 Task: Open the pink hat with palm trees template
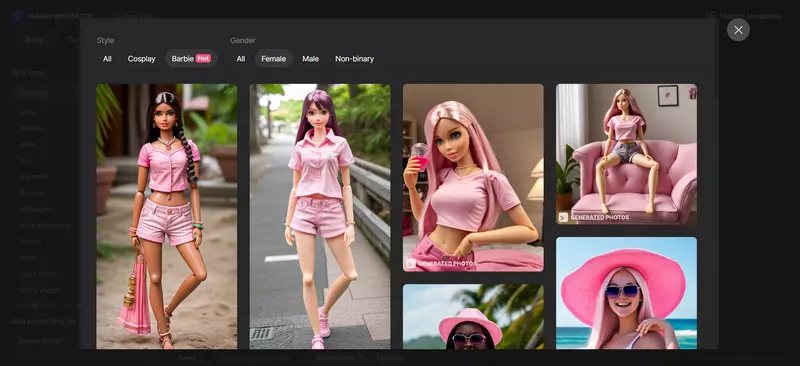(x=473, y=316)
